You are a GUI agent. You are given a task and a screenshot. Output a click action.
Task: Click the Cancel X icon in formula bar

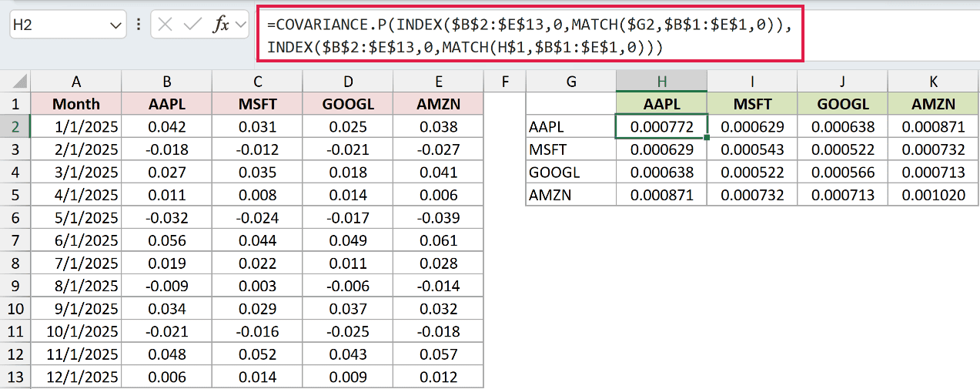point(164,25)
